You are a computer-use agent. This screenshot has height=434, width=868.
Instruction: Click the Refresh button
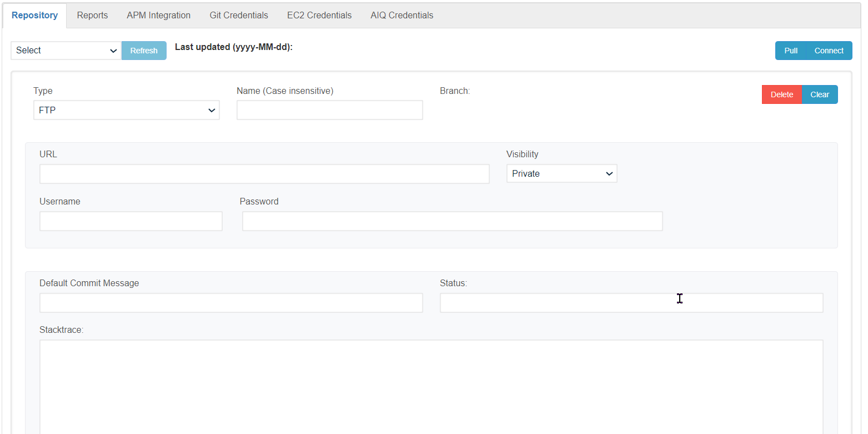(144, 50)
